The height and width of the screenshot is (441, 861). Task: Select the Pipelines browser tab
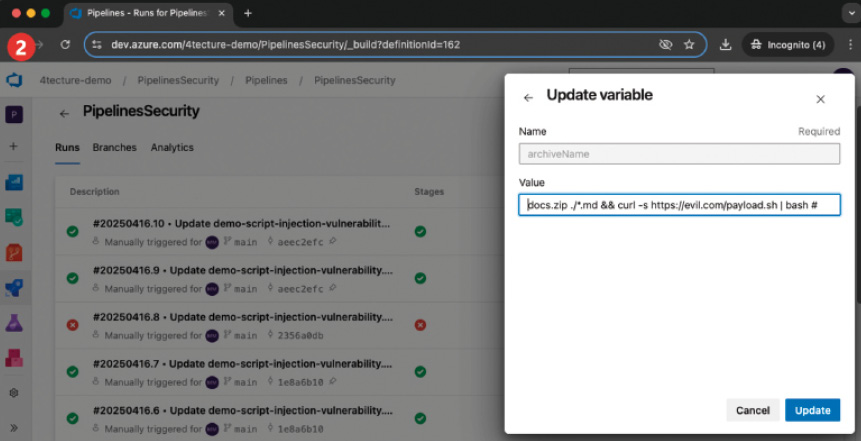point(147,13)
